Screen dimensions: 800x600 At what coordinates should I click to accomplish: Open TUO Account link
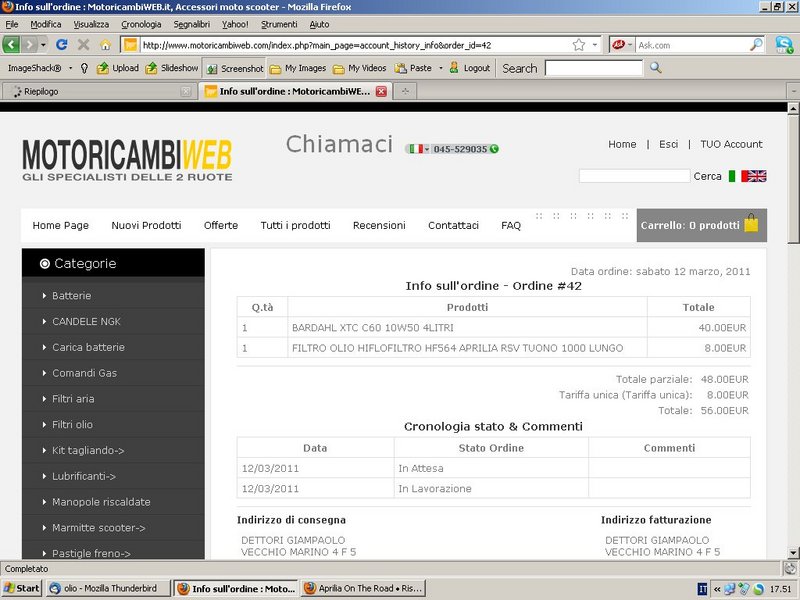click(x=731, y=144)
